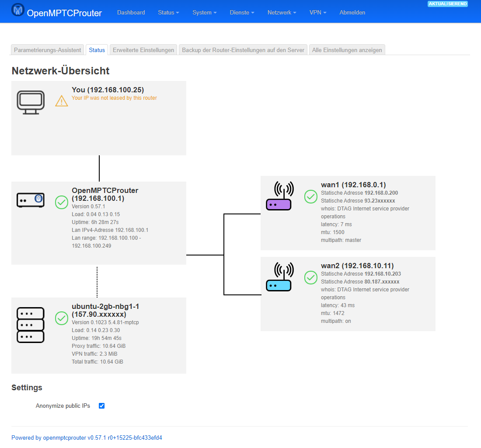The height and width of the screenshot is (448, 481).
Task: Open the System dropdown menu
Action: 205,13
